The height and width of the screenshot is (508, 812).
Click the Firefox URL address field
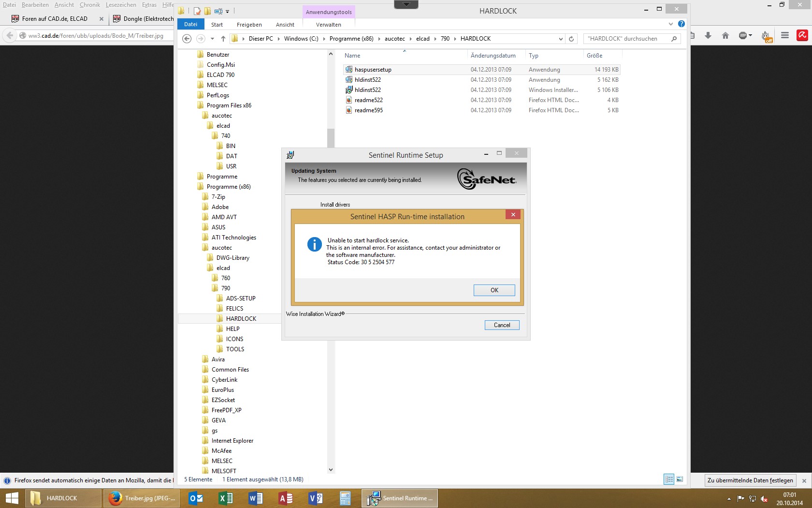[x=96, y=35]
